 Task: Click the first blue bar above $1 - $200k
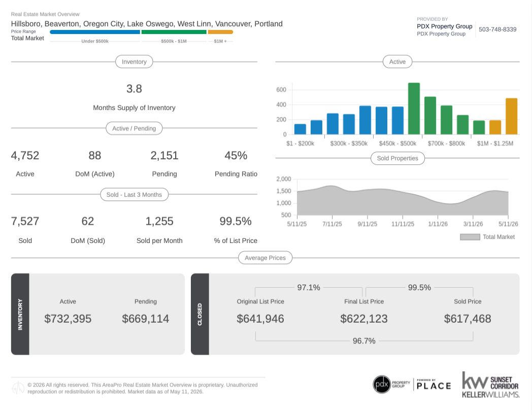(x=301, y=129)
